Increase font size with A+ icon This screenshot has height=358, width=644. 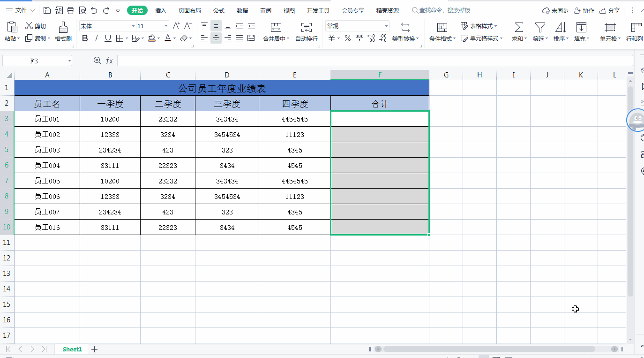click(x=176, y=26)
